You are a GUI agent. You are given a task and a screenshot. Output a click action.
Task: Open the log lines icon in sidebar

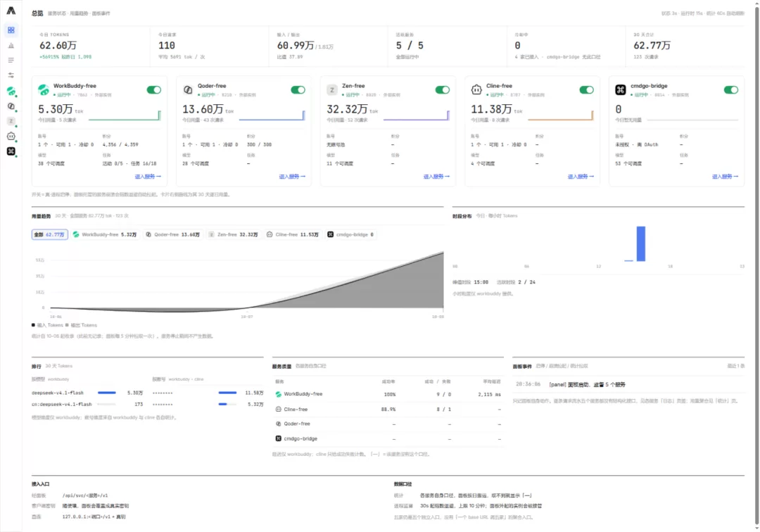[11, 61]
